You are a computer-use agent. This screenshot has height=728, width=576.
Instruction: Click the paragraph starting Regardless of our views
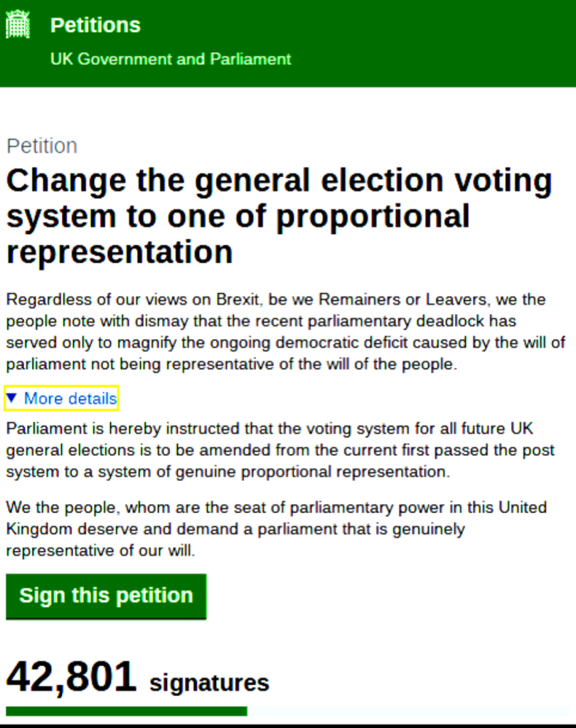(x=284, y=332)
